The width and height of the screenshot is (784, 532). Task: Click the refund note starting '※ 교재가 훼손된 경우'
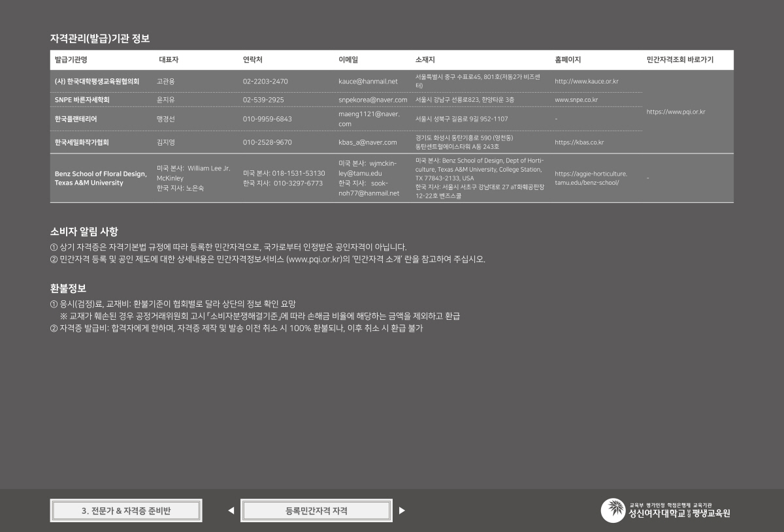(x=260, y=316)
